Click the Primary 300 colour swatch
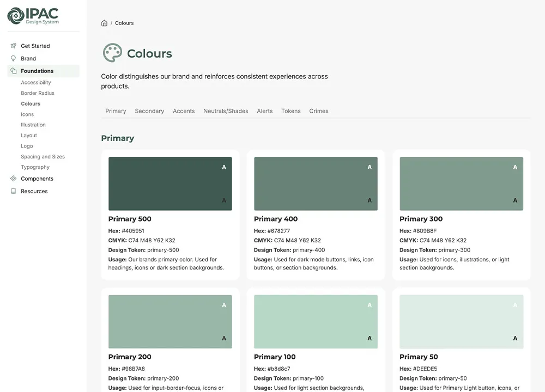 pyautogui.click(x=462, y=183)
